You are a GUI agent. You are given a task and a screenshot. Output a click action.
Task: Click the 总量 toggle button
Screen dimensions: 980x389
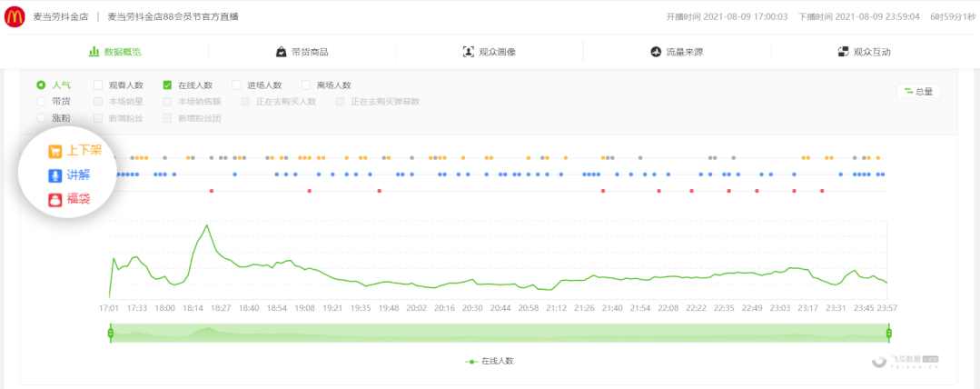(918, 91)
